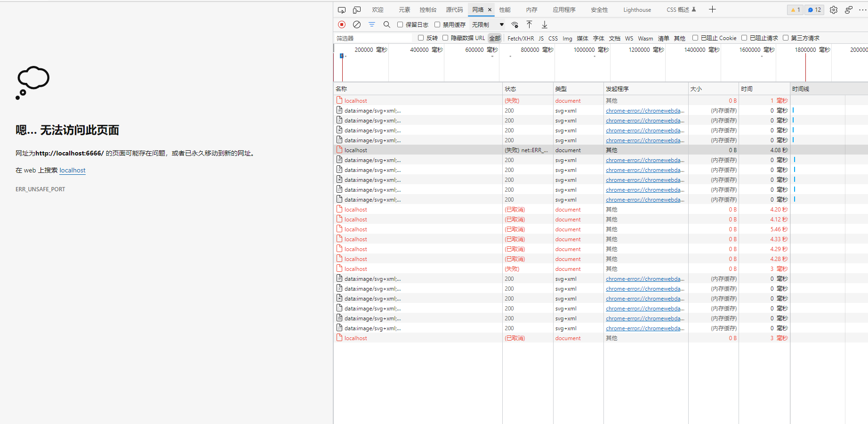Clear the network request log

click(356, 24)
